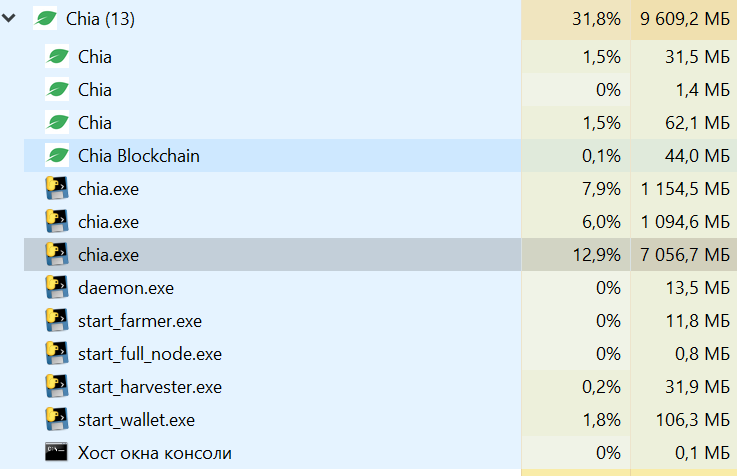Collapse the Chia (13) process group
This screenshot has height=476, width=737.
coord(11,18)
